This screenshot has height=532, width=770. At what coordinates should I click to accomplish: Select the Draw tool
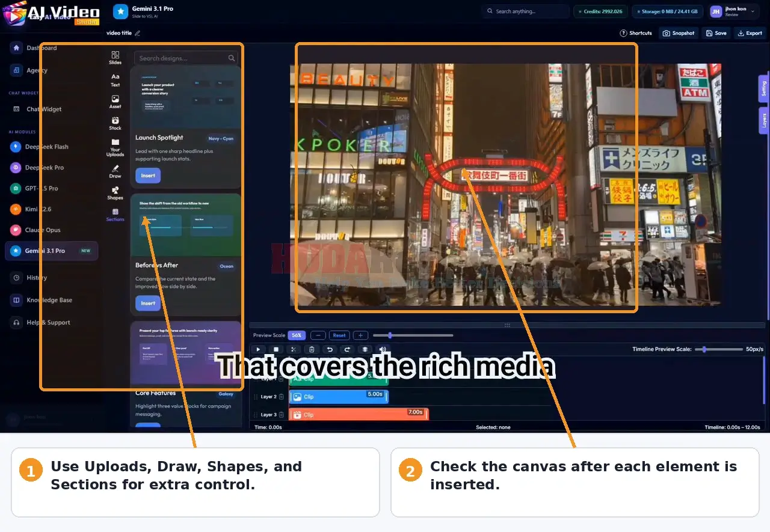[115, 171]
